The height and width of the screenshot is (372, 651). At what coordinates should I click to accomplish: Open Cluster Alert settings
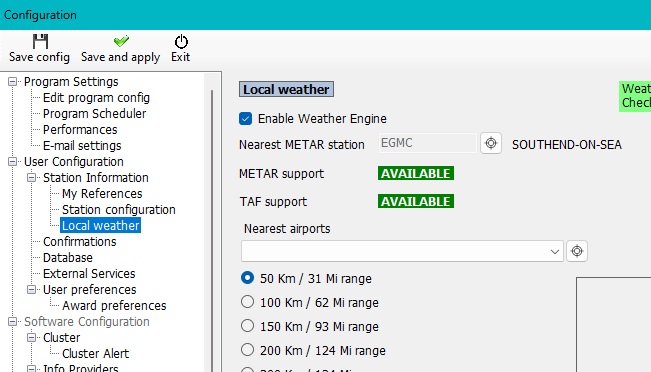pyautogui.click(x=95, y=353)
